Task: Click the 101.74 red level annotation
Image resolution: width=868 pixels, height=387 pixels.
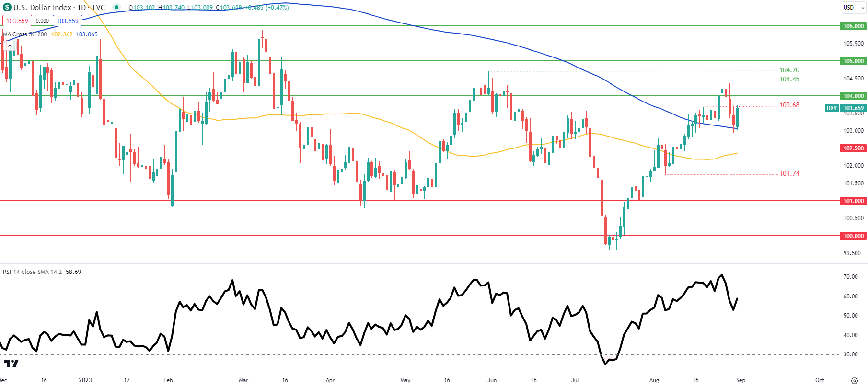Action: [789, 173]
